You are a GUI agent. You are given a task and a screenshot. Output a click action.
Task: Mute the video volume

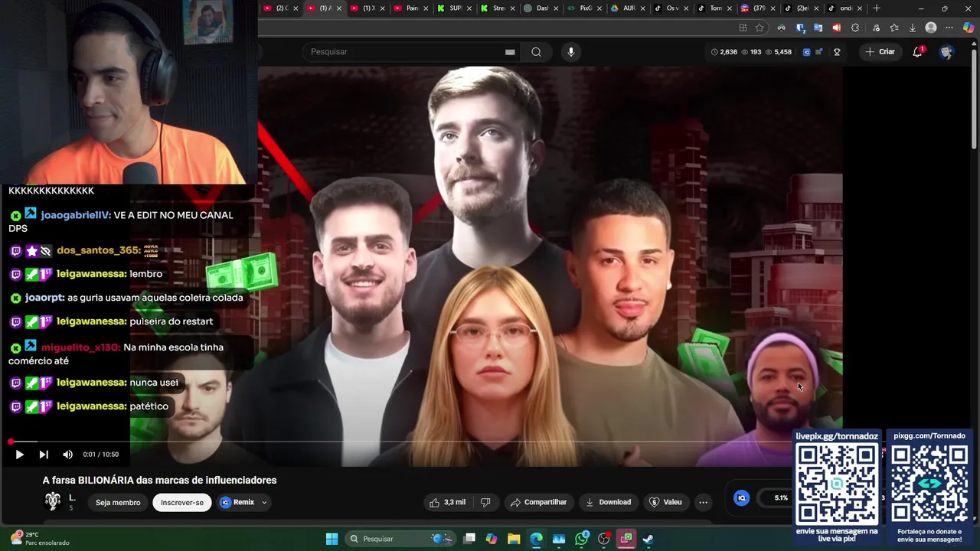point(67,455)
